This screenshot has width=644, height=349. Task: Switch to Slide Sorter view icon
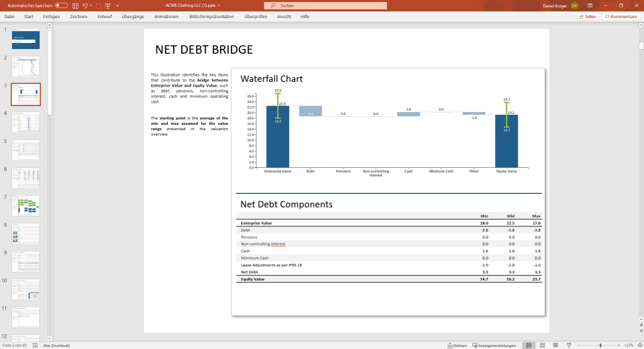[x=542, y=346]
